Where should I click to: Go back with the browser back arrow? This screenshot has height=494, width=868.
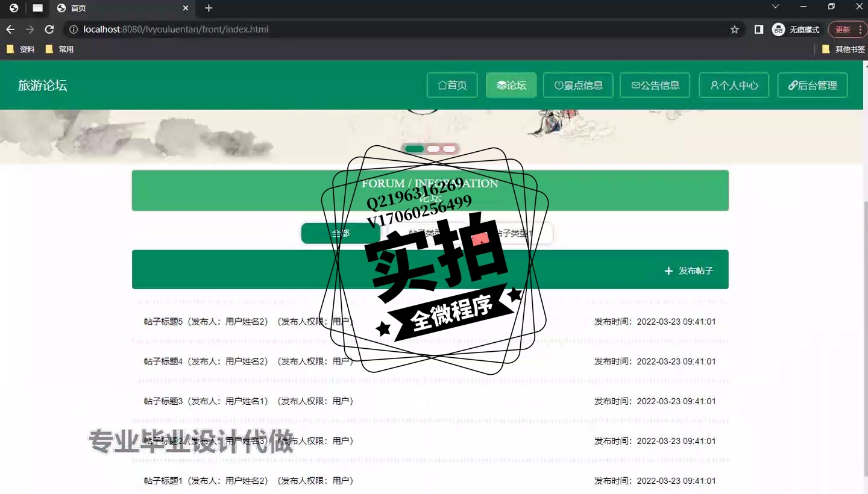pyautogui.click(x=10, y=30)
